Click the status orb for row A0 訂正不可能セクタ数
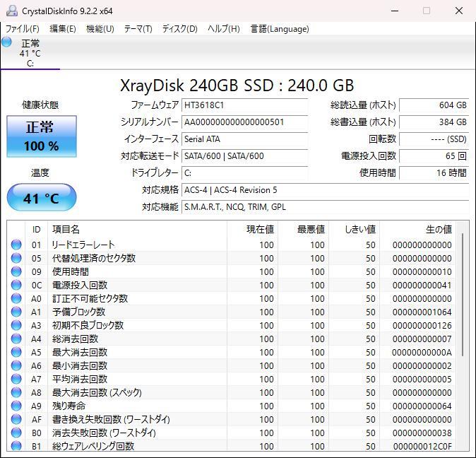The image size is (476, 458). [16, 298]
